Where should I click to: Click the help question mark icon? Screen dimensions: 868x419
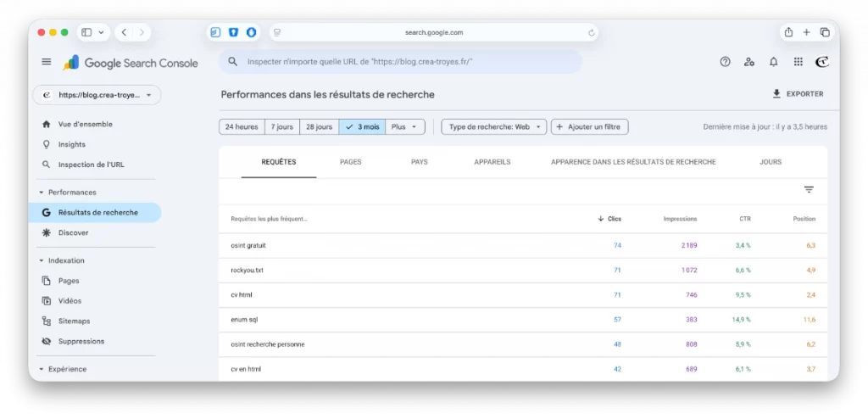coord(725,62)
